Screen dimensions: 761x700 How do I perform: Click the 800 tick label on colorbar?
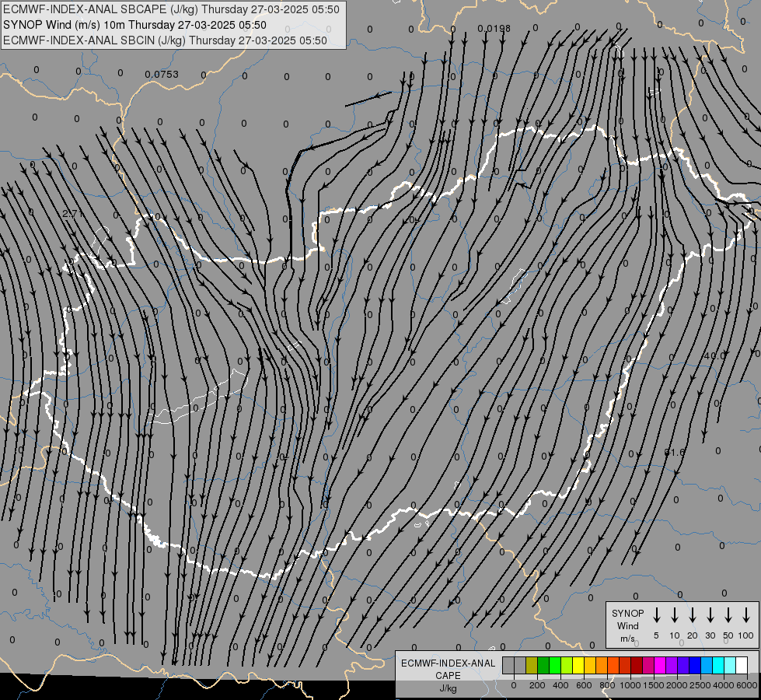(x=607, y=685)
